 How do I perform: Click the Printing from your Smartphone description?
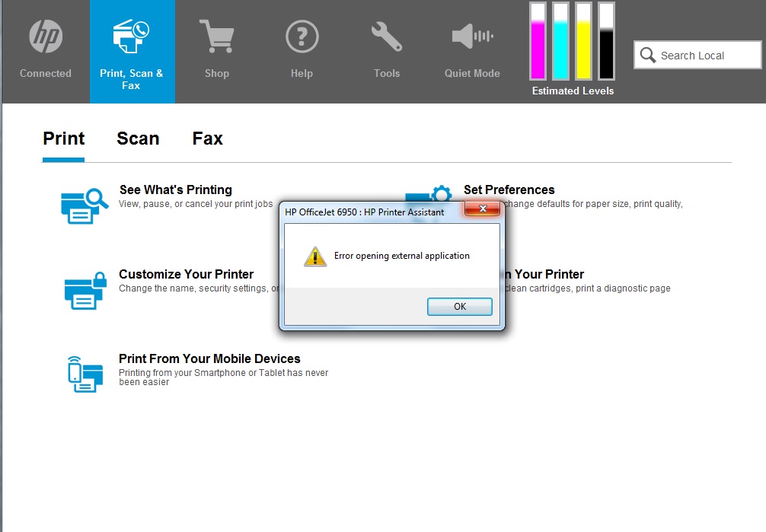[x=223, y=377]
